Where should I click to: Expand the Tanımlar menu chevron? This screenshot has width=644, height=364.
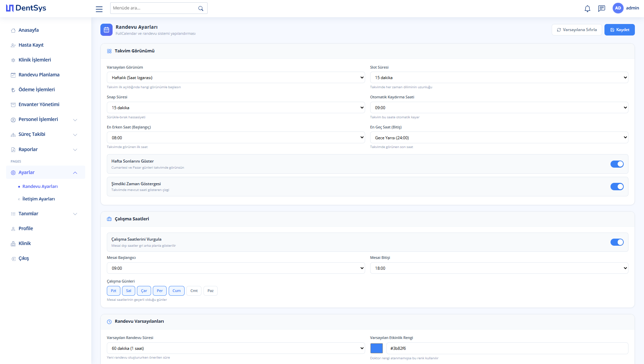coord(75,214)
